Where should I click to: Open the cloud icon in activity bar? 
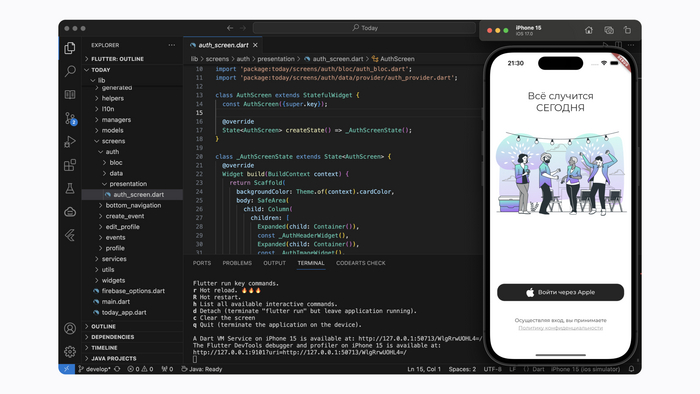(x=70, y=212)
